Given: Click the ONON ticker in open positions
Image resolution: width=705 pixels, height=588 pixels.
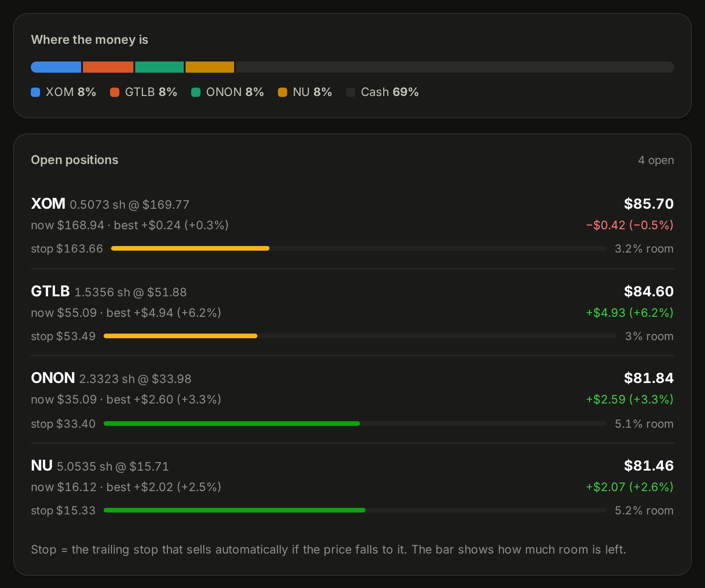Looking at the screenshot, I should [x=53, y=378].
